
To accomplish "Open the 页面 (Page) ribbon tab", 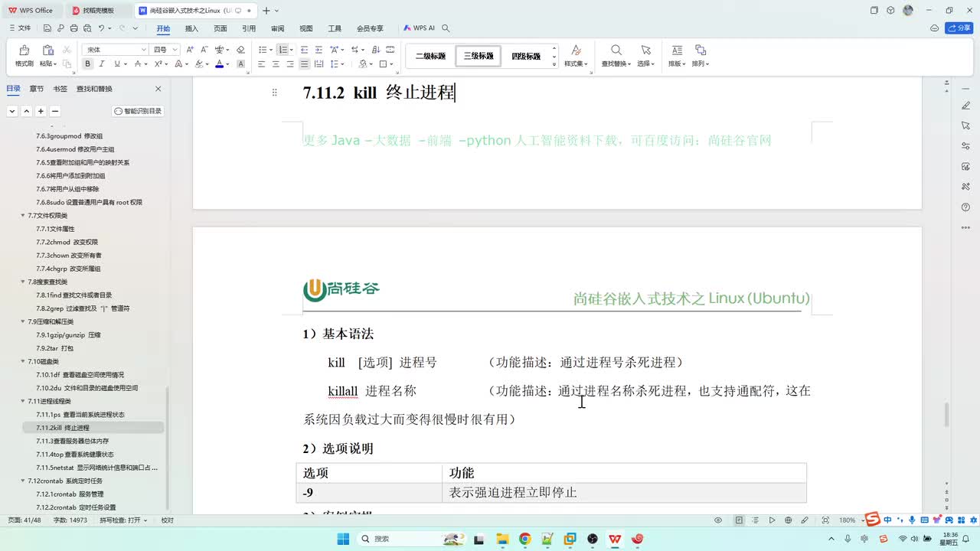I will point(220,28).
